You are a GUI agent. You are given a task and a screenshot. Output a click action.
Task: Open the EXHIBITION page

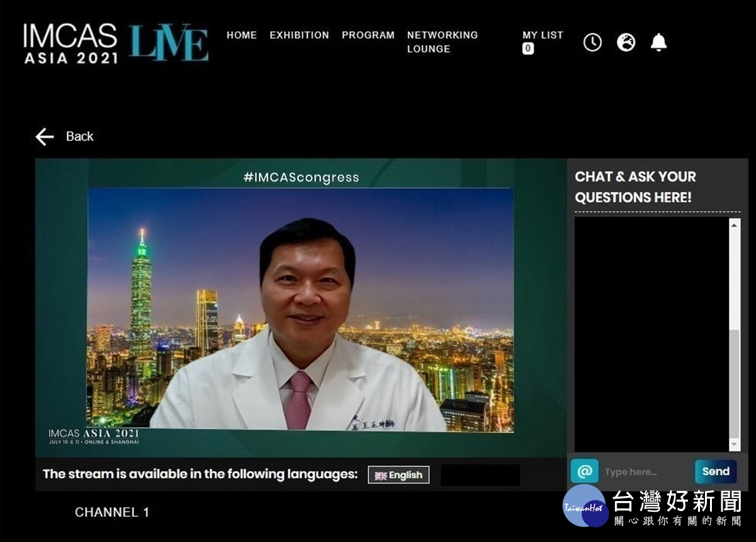299,35
